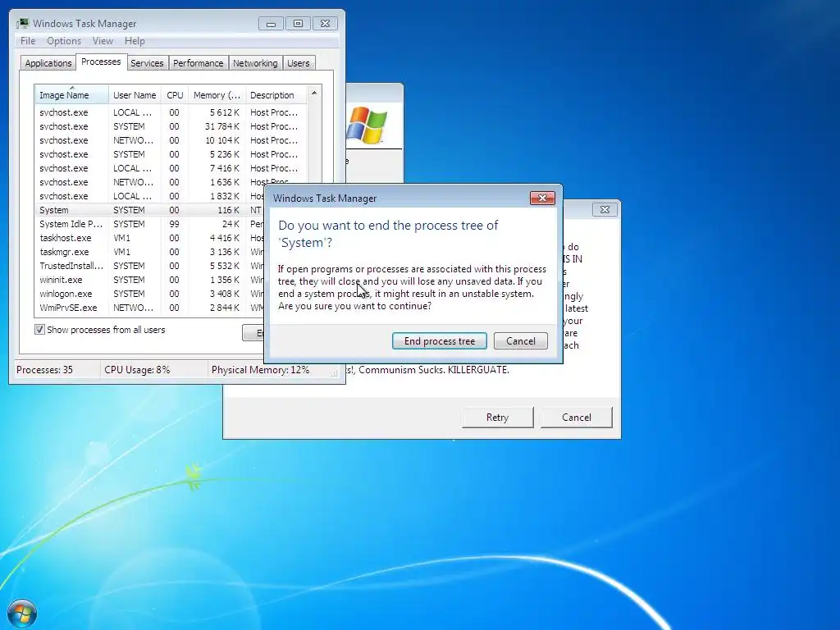Select svchost.exe using 1 636 K memory
The height and width of the screenshot is (630, 840).
click(x=171, y=182)
